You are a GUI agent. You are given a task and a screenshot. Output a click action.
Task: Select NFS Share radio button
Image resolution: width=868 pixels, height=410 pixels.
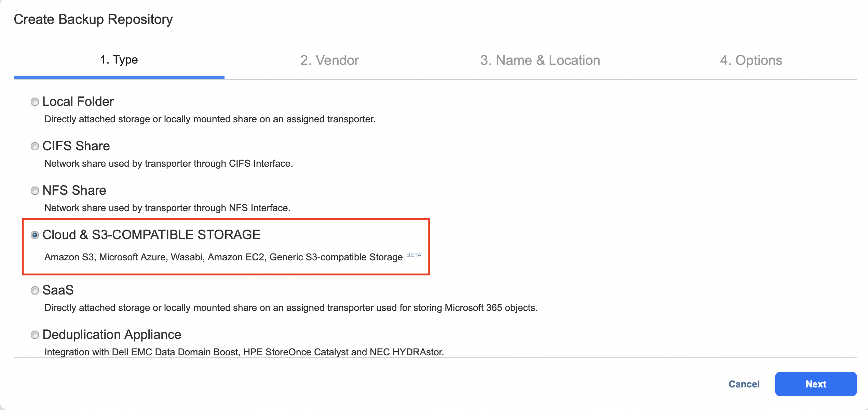(35, 191)
